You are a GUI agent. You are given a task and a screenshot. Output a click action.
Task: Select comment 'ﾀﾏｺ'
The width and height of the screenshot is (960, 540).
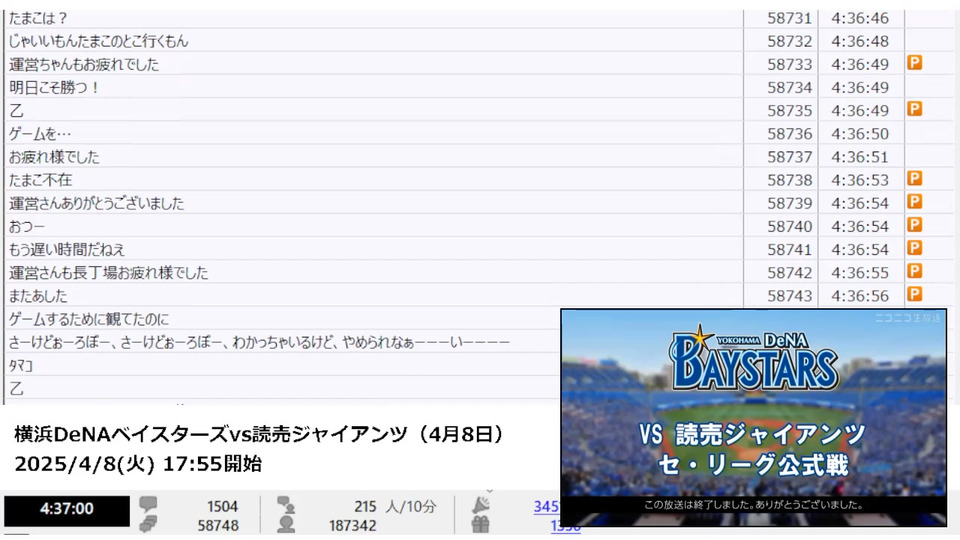pyautogui.click(x=20, y=366)
